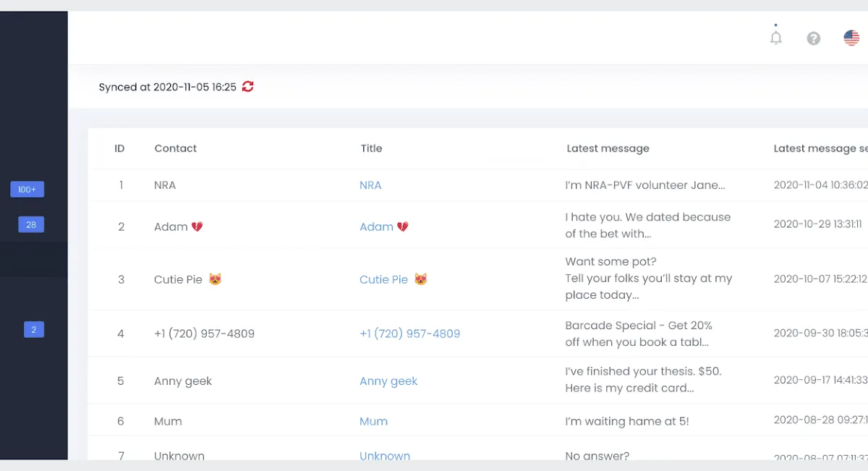Click ID cell 1 in NRA row
This screenshot has width=868, height=471.
pos(121,185)
